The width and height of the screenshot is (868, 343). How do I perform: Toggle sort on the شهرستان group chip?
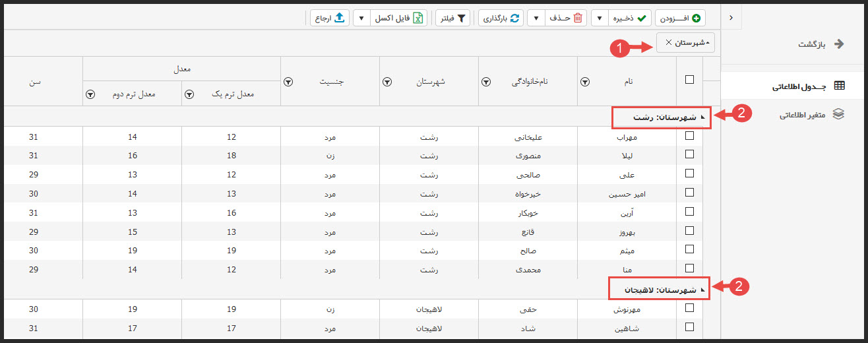click(693, 42)
